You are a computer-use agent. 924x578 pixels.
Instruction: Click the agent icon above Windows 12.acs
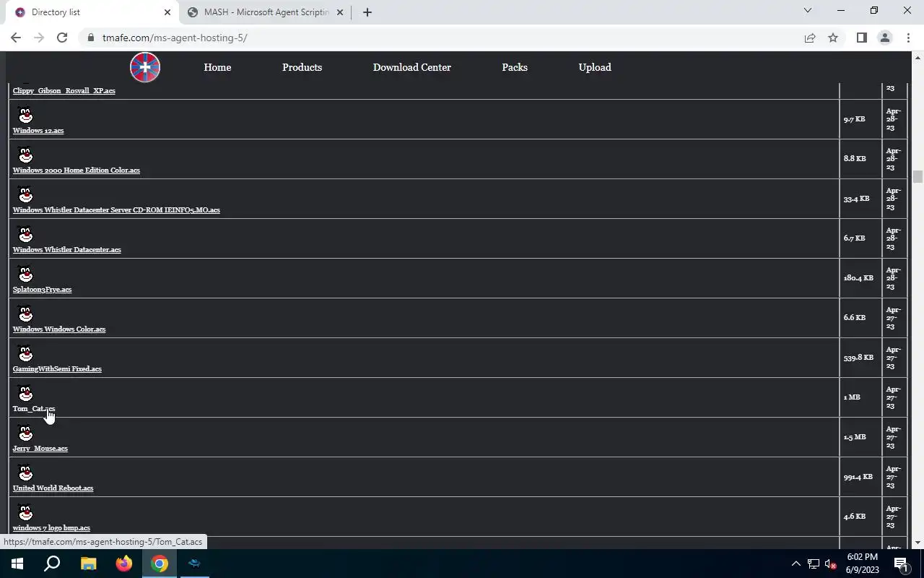pyautogui.click(x=25, y=116)
